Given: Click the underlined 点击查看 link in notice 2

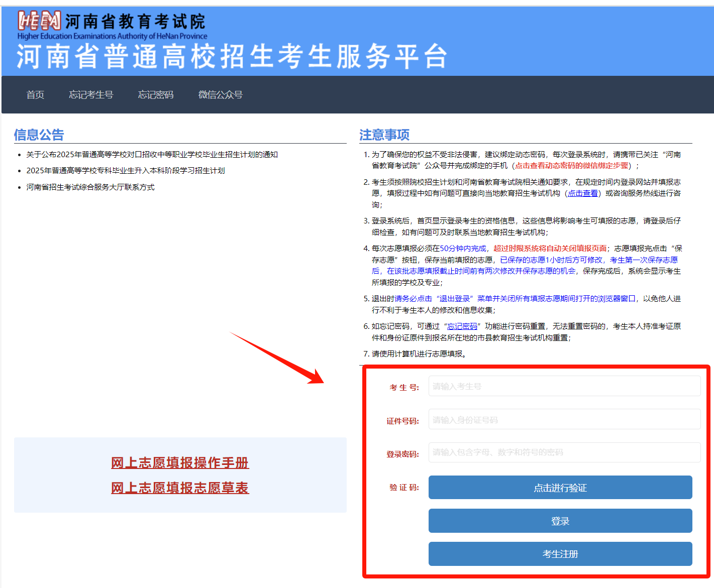Looking at the screenshot, I should point(583,193).
